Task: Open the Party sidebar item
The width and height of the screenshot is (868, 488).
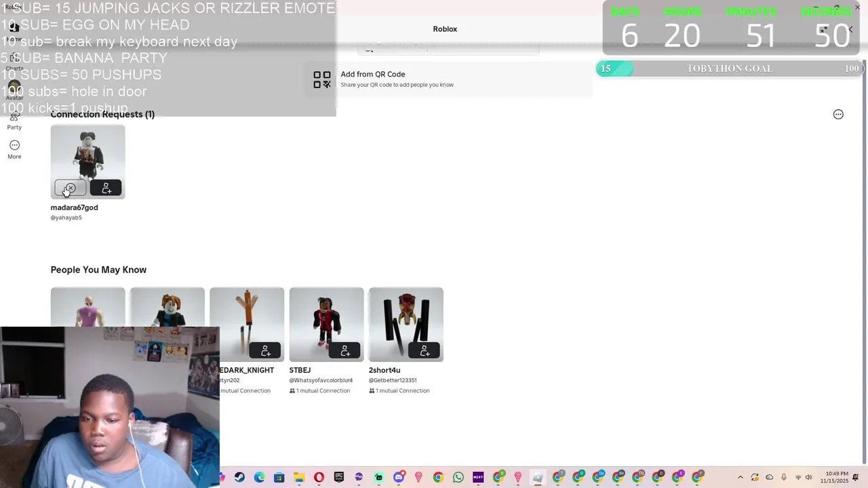Action: point(14,121)
